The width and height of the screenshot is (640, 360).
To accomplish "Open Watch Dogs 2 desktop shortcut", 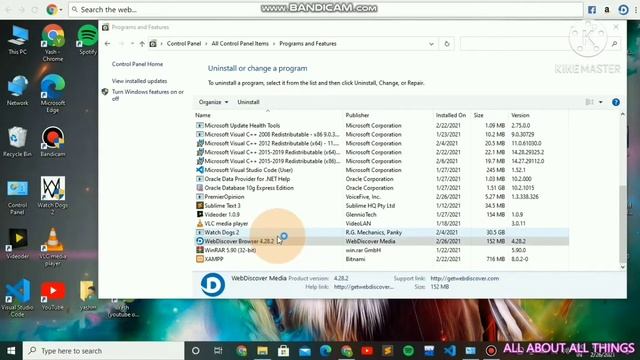I will pos(53,196).
